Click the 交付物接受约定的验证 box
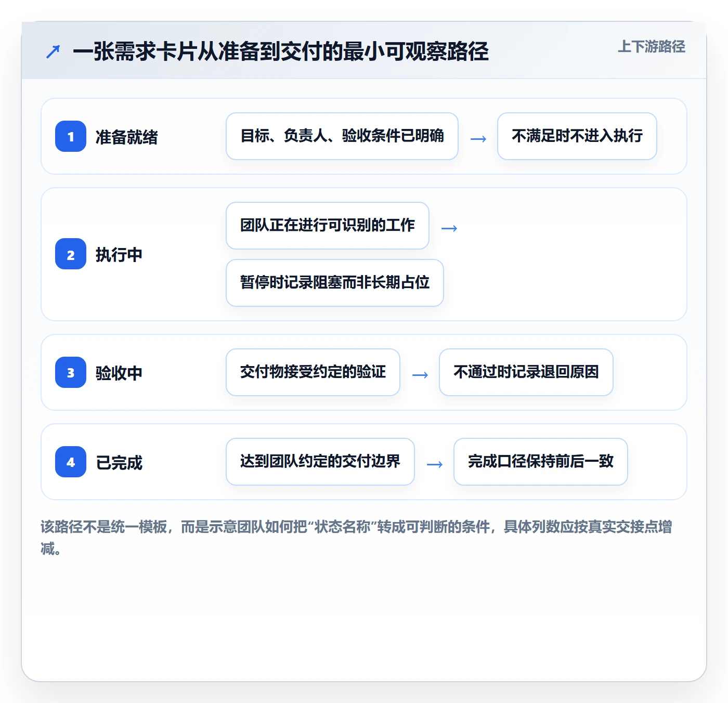Image resolution: width=728 pixels, height=703 pixels. (x=313, y=372)
